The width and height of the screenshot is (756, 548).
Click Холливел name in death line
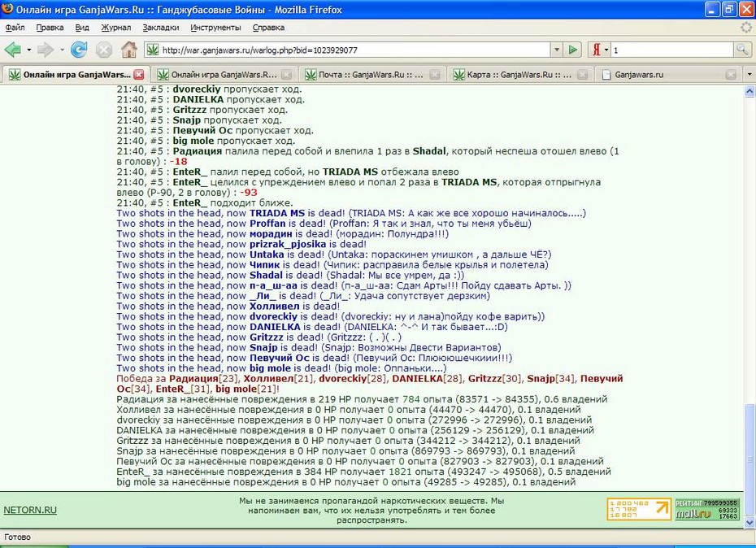pos(274,306)
